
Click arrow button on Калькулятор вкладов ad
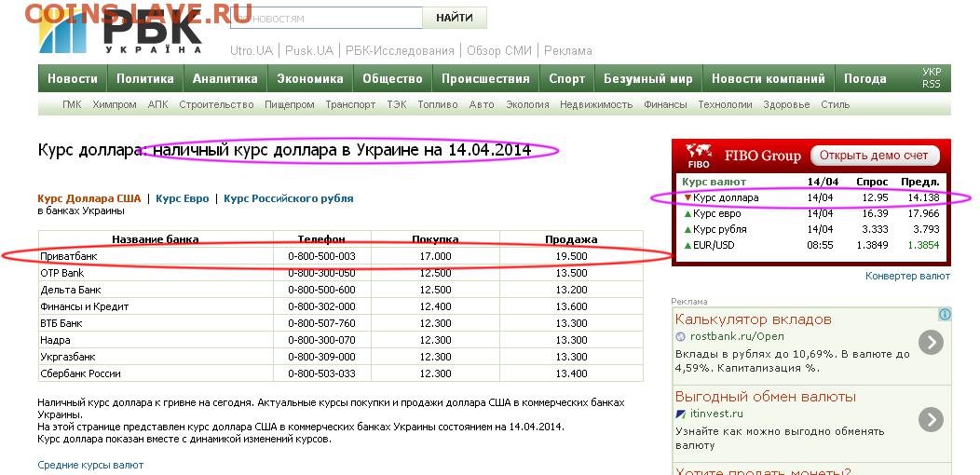click(931, 343)
